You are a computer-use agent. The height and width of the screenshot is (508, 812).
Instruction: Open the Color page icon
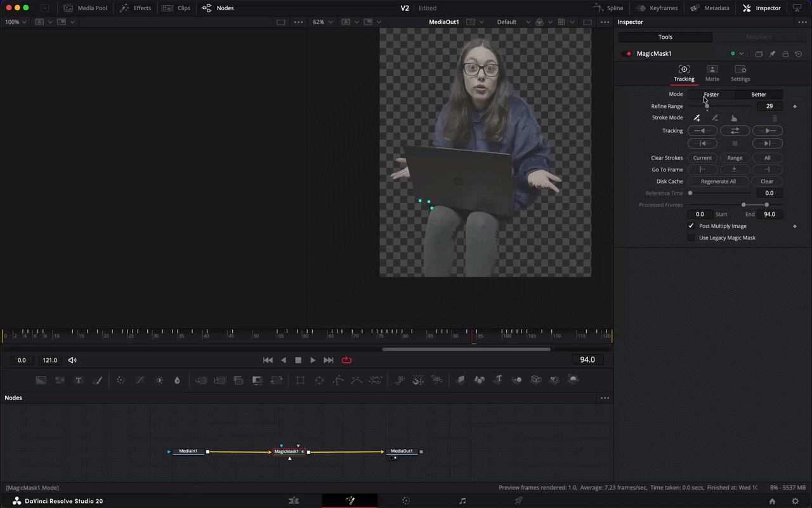(406, 501)
